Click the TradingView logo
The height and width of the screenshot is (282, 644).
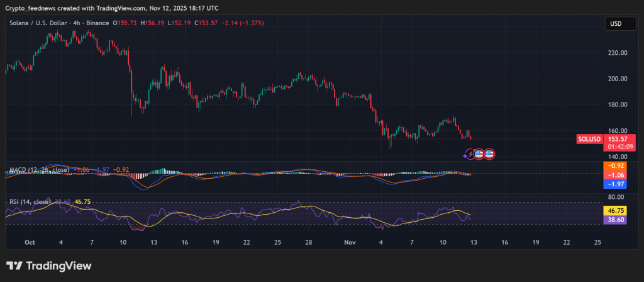(x=48, y=266)
